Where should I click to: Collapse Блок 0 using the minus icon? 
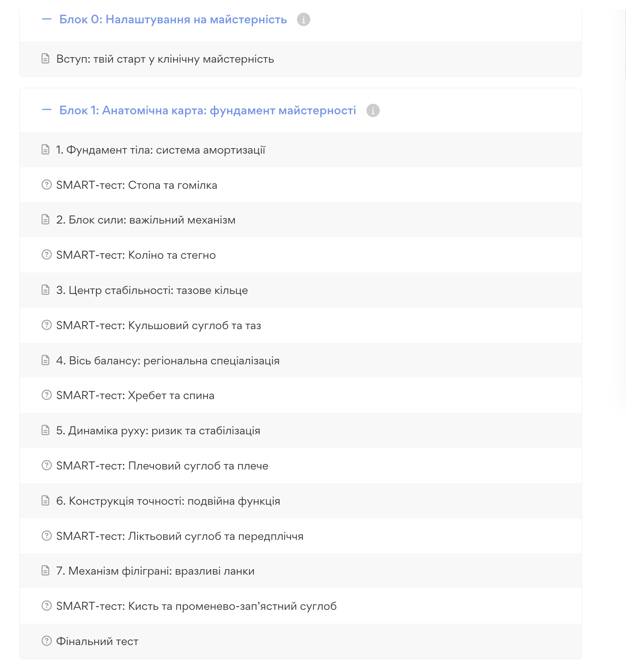click(46, 19)
